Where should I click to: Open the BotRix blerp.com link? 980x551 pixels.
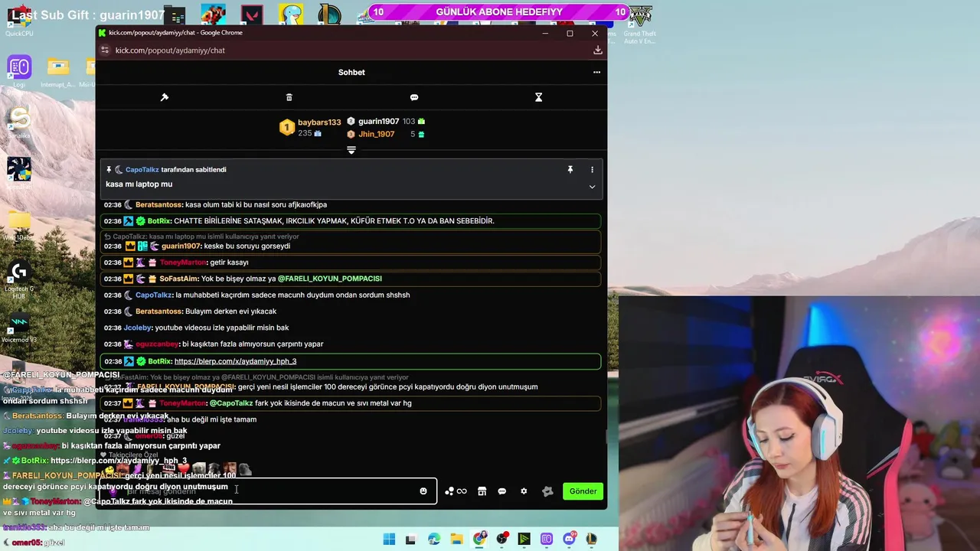pyautogui.click(x=235, y=361)
